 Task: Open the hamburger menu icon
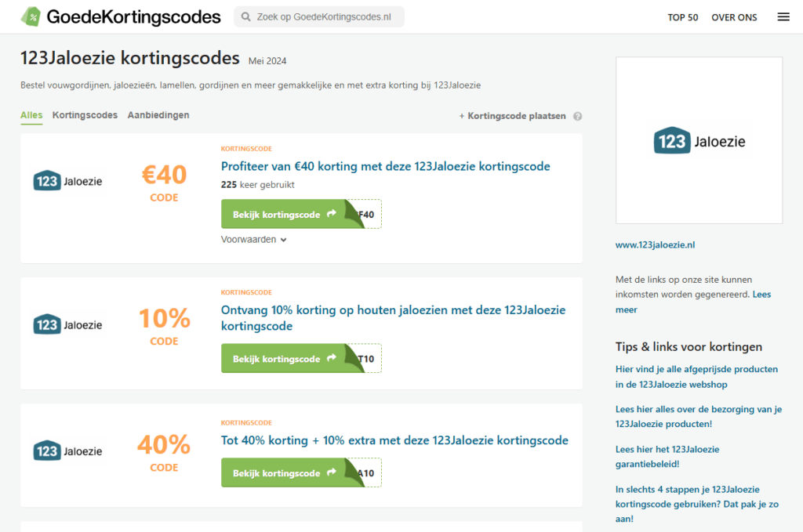click(x=783, y=17)
